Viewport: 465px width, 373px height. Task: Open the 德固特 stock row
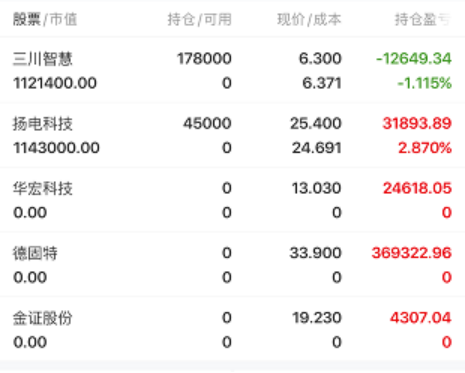tap(232, 264)
